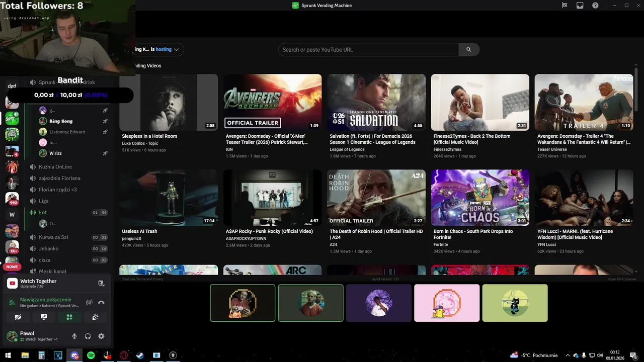Open Discord help question mark icon
Image resolution: width=644 pixels, height=362 pixels.
596,6
